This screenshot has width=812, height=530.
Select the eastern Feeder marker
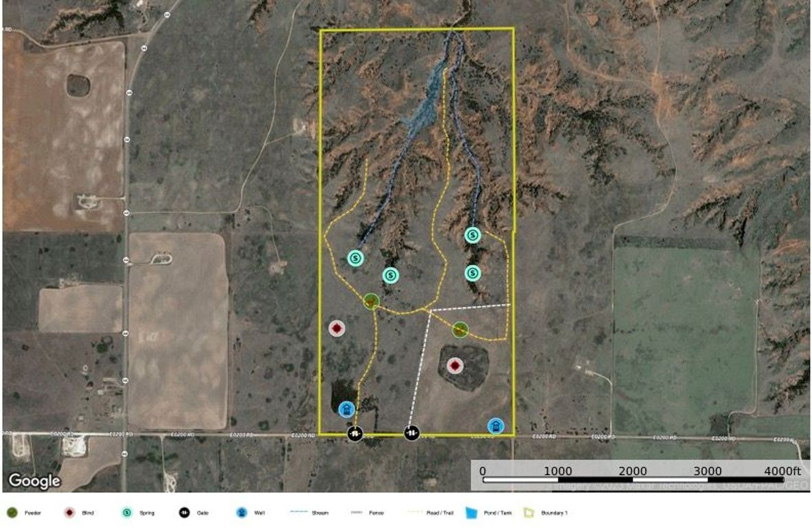pos(460,330)
